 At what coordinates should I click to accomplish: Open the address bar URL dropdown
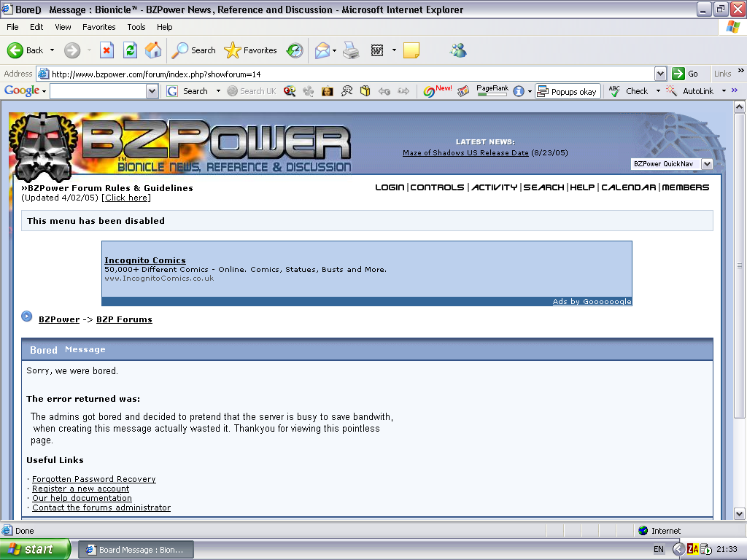coord(660,74)
